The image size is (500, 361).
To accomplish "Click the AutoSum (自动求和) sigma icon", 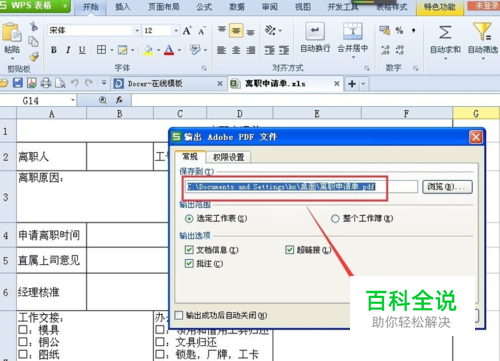I will click(x=445, y=32).
